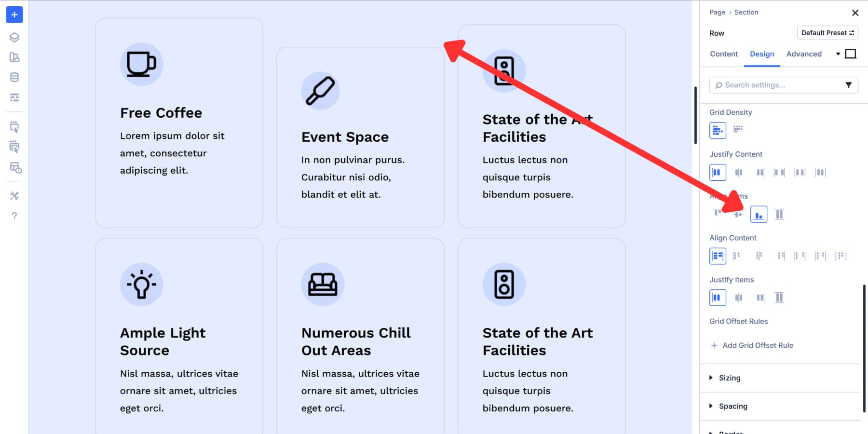
Task: Open the Advanced tab
Action: point(803,54)
